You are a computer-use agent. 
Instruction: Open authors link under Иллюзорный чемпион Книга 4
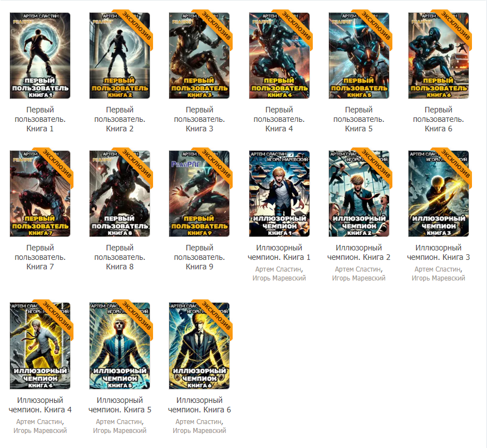tap(40, 426)
